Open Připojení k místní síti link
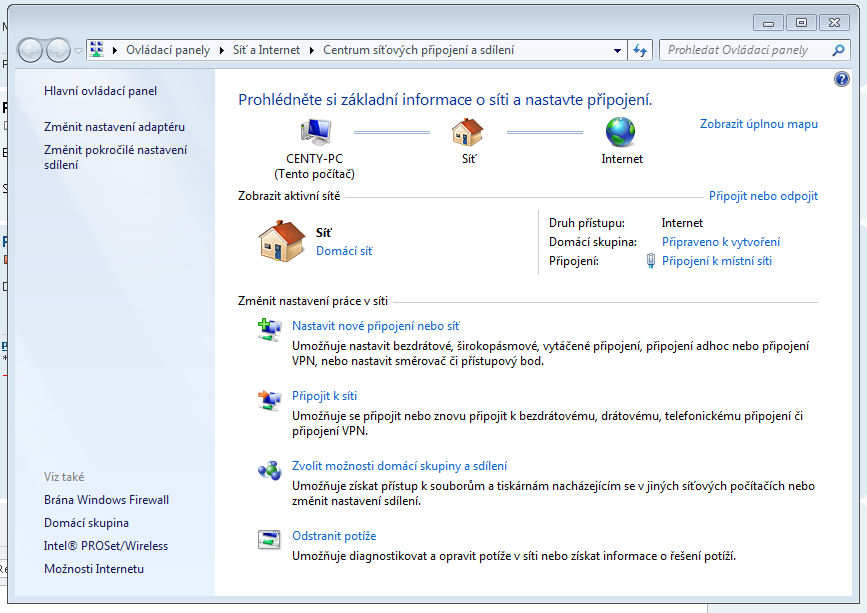The image size is (867, 613). point(717,261)
